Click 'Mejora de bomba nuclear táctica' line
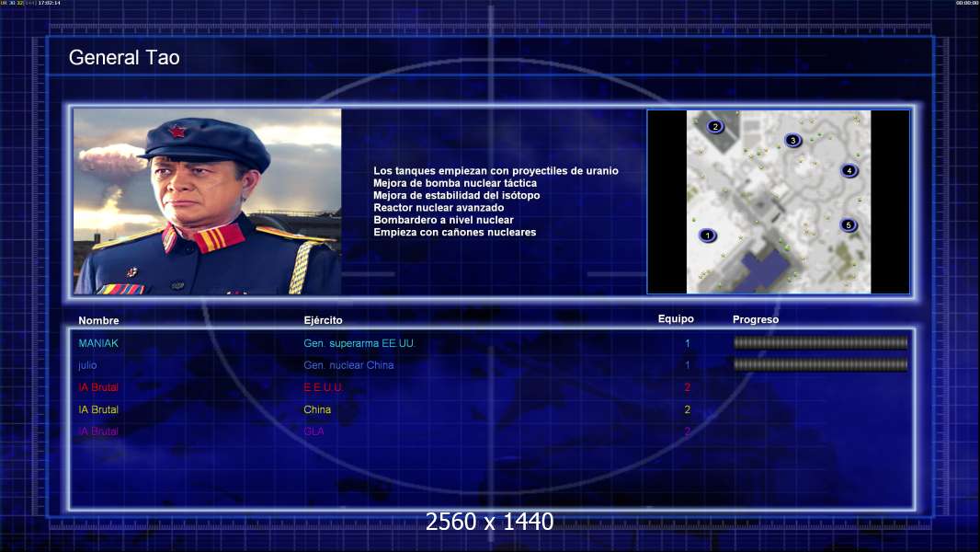Screen dimensions: 980x552 [x=455, y=183]
